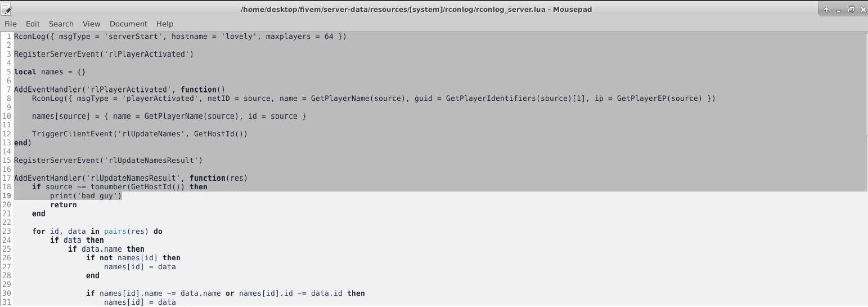Click the 'return' keyword on line 20
This screenshot has height=307, width=868.
(x=64, y=205)
